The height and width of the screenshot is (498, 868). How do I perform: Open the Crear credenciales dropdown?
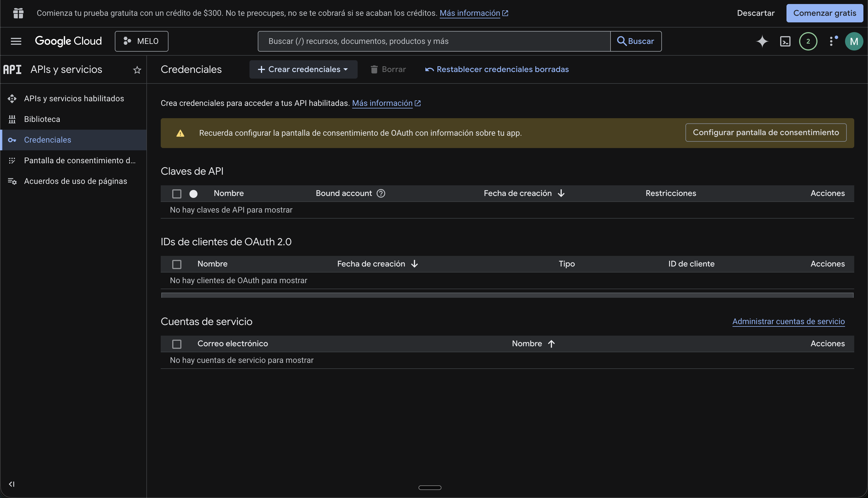(303, 69)
